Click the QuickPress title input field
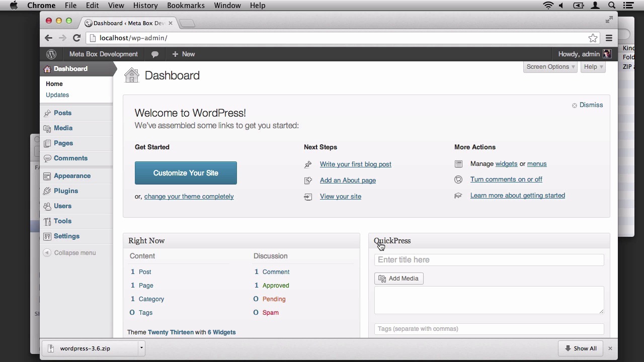Screen dimensions: 644x362 click(489, 260)
